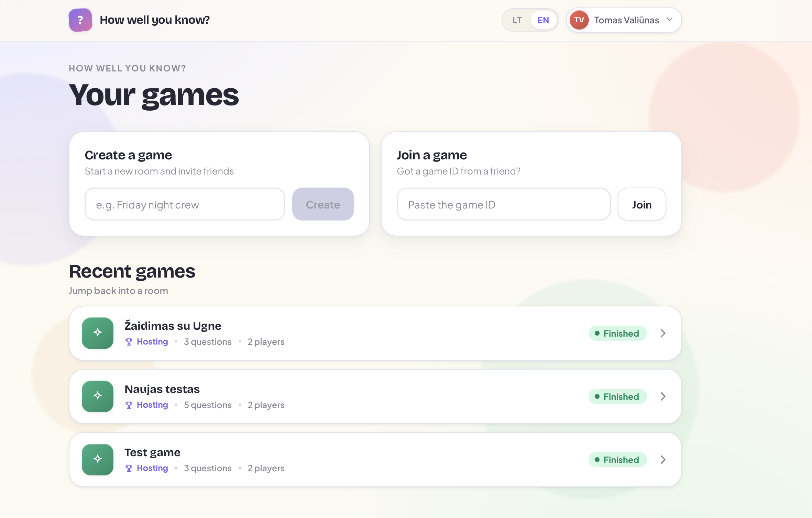Image resolution: width=812 pixels, height=518 pixels.
Task: Click the Join button
Action: 641,204
